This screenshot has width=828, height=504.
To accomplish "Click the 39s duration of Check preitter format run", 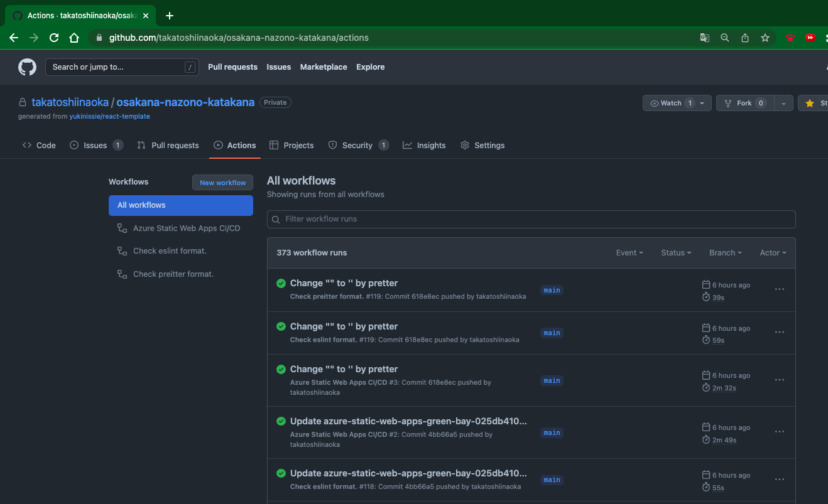I will click(718, 298).
